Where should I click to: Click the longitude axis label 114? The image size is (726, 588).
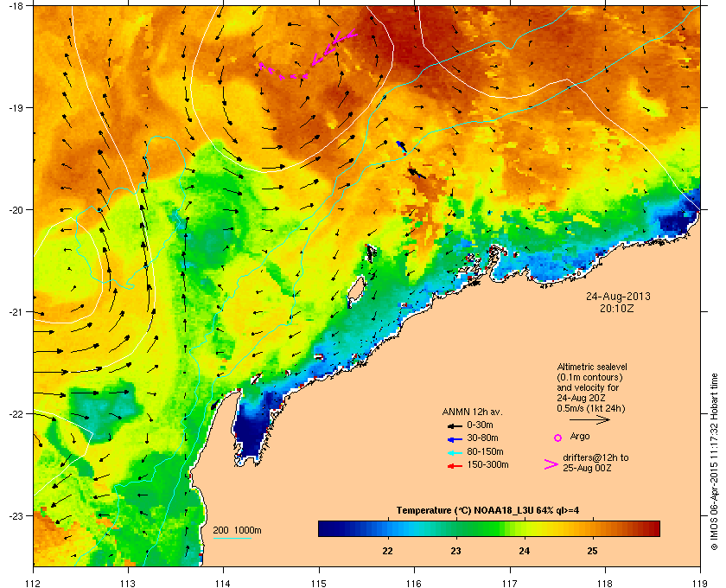[x=223, y=583]
